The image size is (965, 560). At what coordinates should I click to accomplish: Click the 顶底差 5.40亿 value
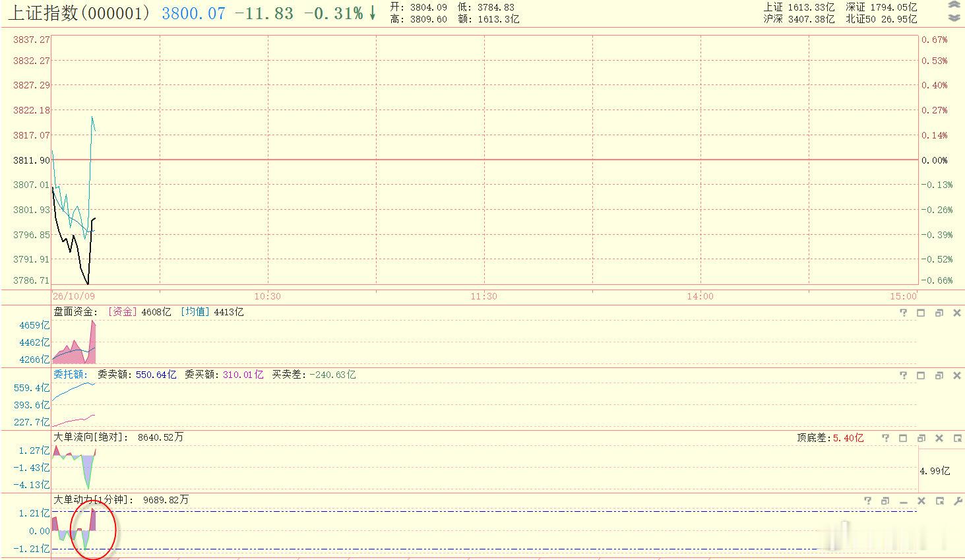point(830,438)
